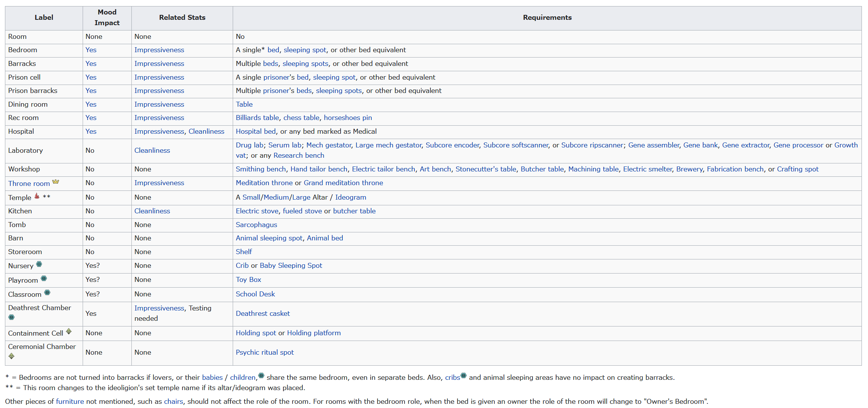This screenshot has width=868, height=408.
Task: Open the bed link in Bedroom row
Action: point(273,50)
